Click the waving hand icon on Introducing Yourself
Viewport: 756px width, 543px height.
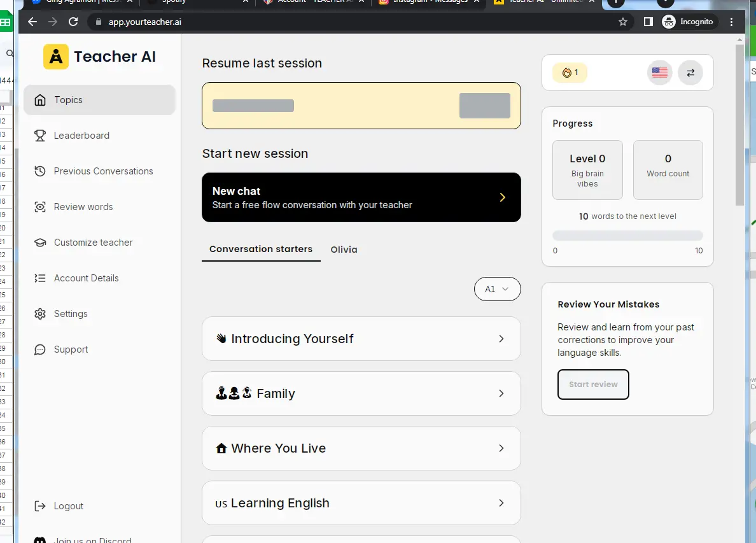221,339
